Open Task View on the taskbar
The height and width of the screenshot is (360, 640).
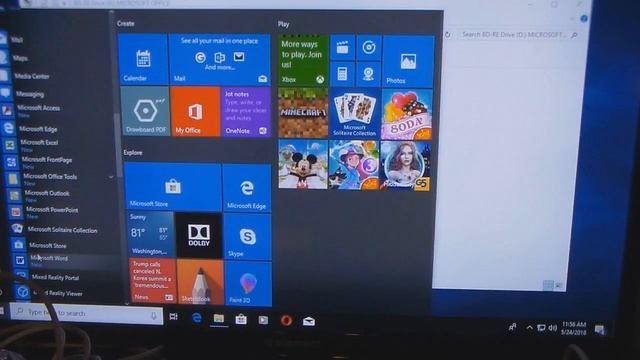[x=173, y=317]
